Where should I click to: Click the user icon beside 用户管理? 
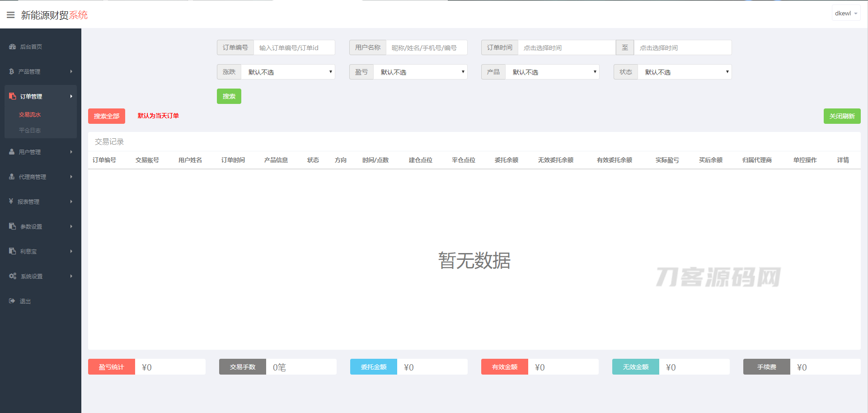pos(12,152)
